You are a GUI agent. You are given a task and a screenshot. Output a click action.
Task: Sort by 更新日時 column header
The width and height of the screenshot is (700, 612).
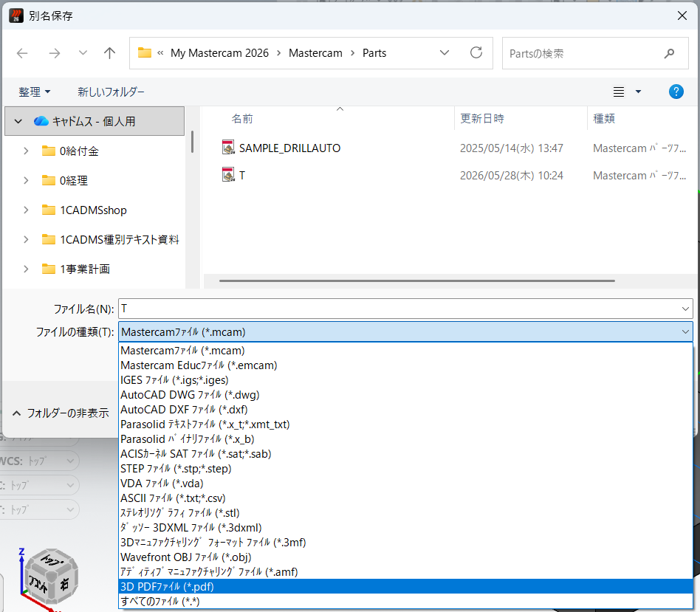482,118
